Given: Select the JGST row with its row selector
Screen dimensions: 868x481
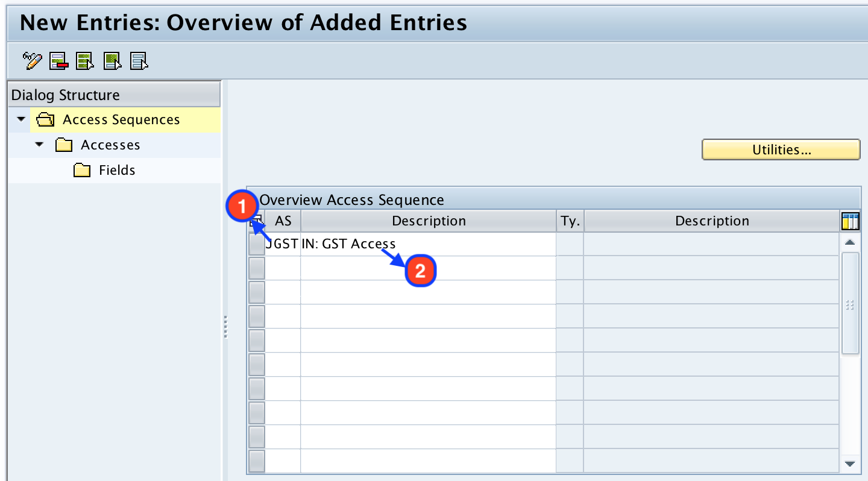Looking at the screenshot, I should [257, 244].
